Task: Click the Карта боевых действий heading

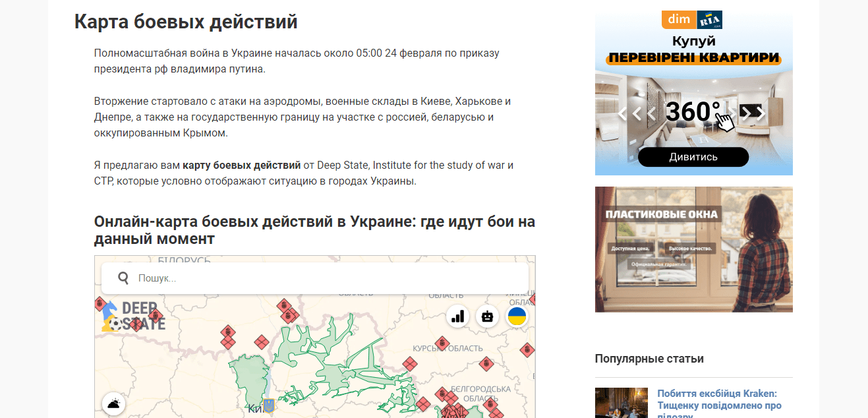Action: [186, 22]
